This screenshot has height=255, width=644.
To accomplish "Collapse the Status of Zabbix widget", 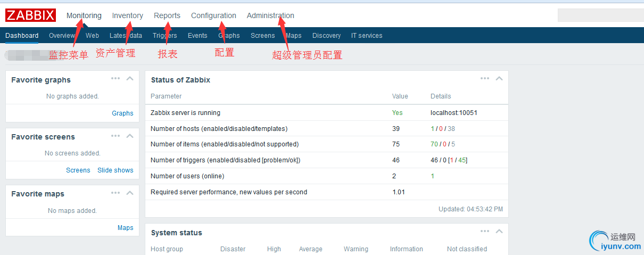I will click(499, 78).
